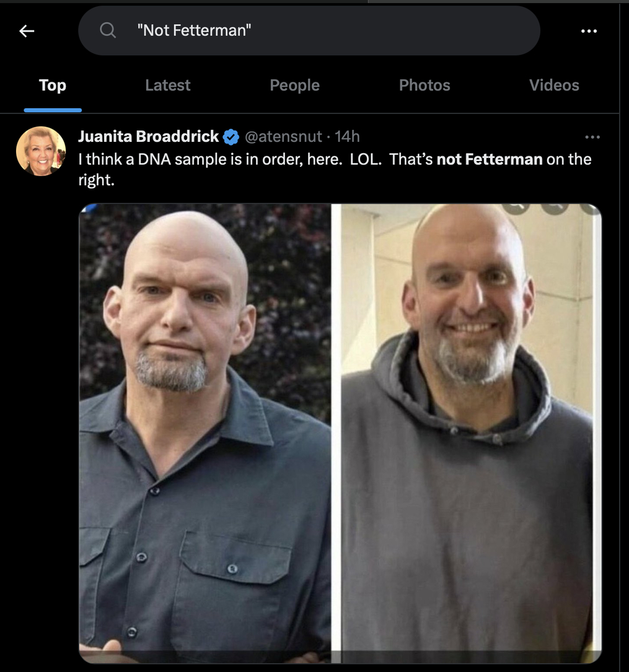Select the Top tab
This screenshot has width=629, height=672.
53,85
